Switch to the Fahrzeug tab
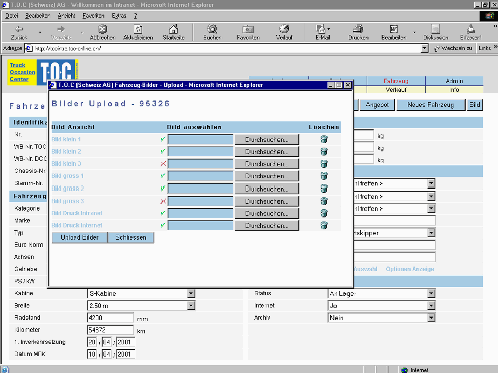 [x=396, y=81]
